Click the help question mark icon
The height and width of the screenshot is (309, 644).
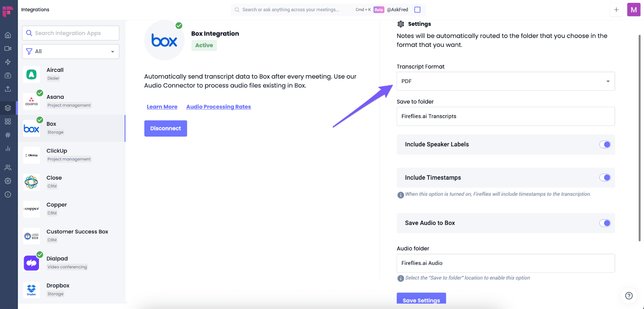pos(629,296)
